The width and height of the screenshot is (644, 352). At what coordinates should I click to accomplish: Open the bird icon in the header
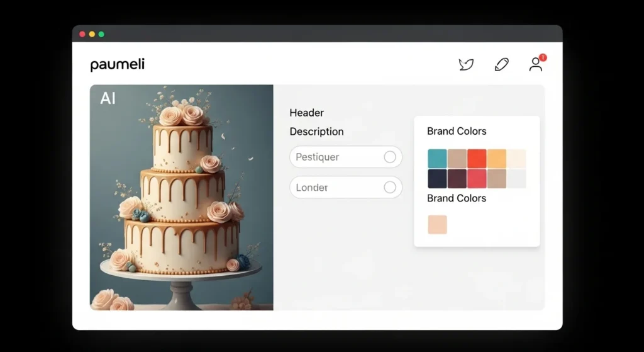466,64
